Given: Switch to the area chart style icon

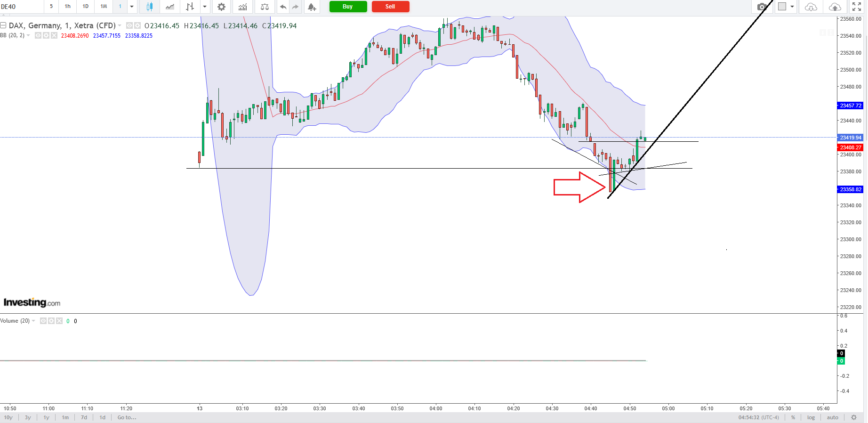Looking at the screenshot, I should pyautogui.click(x=170, y=7).
